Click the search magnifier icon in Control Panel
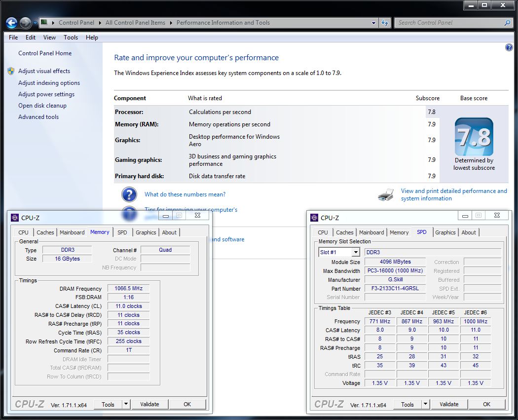 click(x=507, y=23)
